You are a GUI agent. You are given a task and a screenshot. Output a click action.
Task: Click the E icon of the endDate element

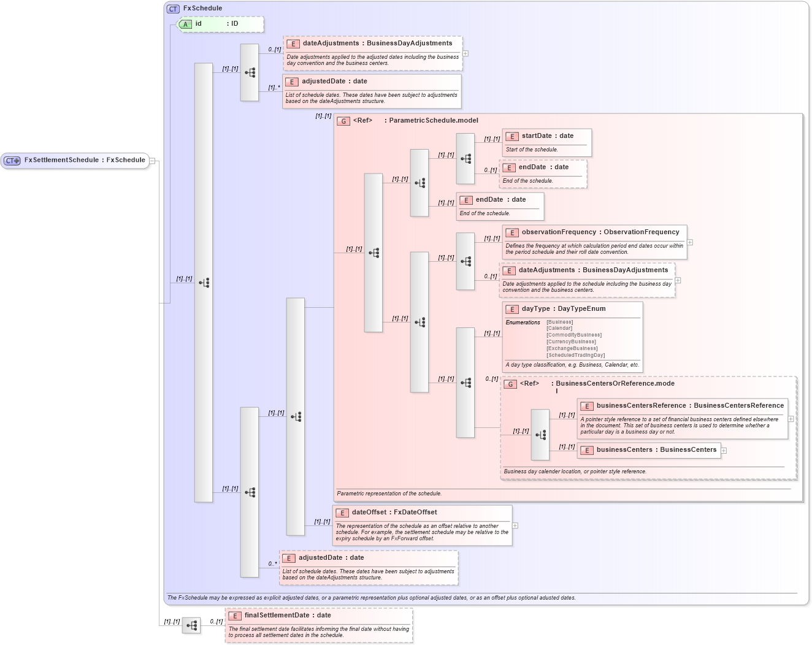[x=508, y=167]
